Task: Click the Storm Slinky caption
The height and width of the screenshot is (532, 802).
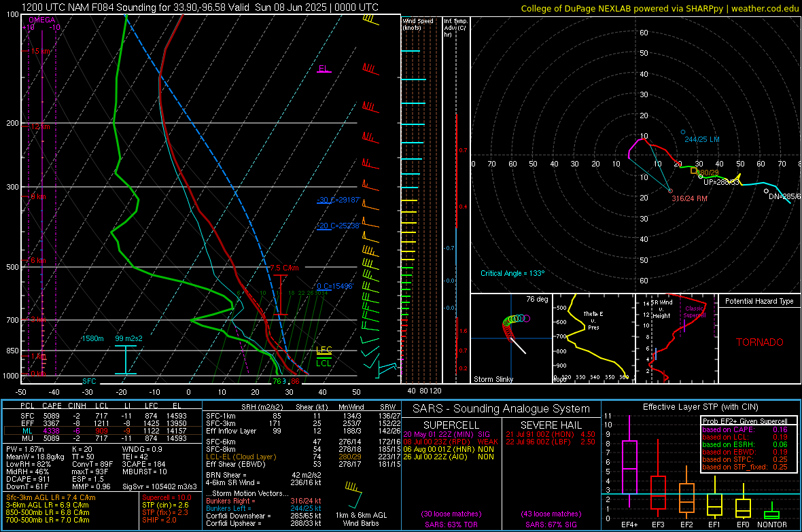Action: (493, 379)
